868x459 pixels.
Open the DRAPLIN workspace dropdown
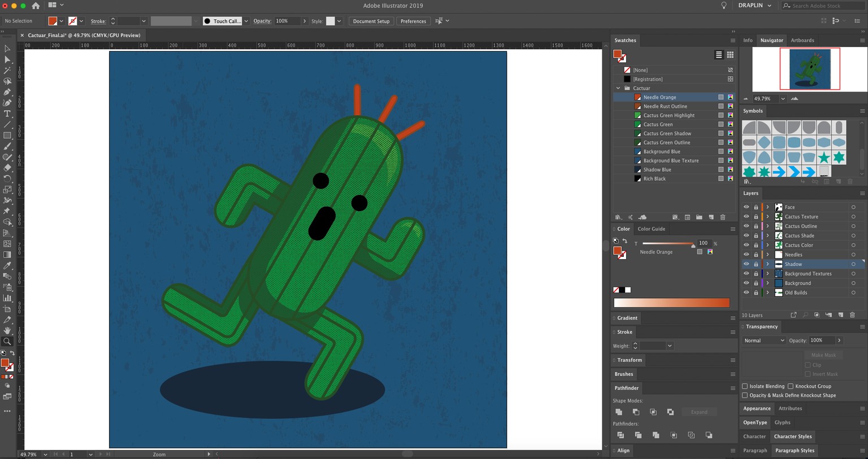click(x=754, y=6)
